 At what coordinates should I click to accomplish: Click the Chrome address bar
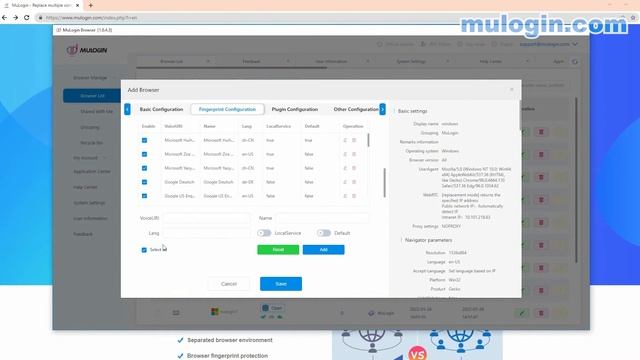pyautogui.click(x=327, y=18)
